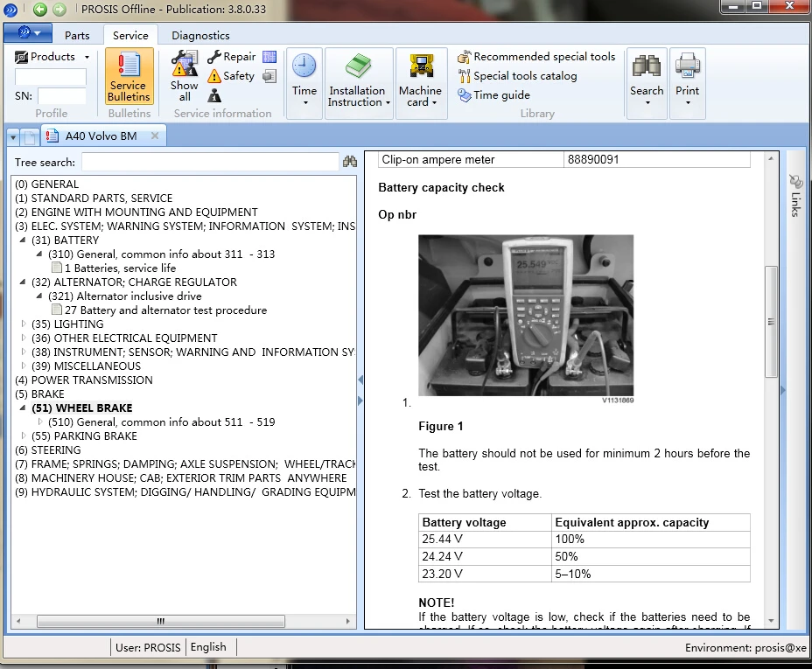Open the Links side panel
Screen dimensions: 812x669
tap(795, 196)
